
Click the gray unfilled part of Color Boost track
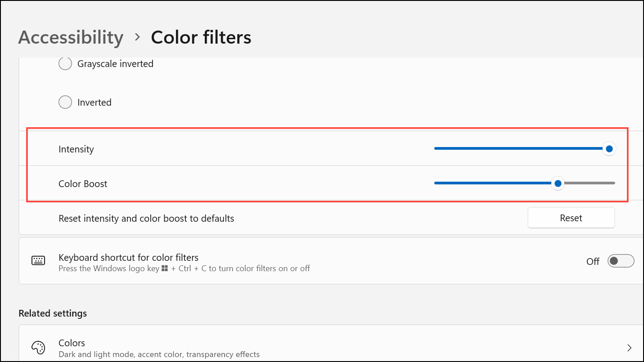click(x=590, y=183)
